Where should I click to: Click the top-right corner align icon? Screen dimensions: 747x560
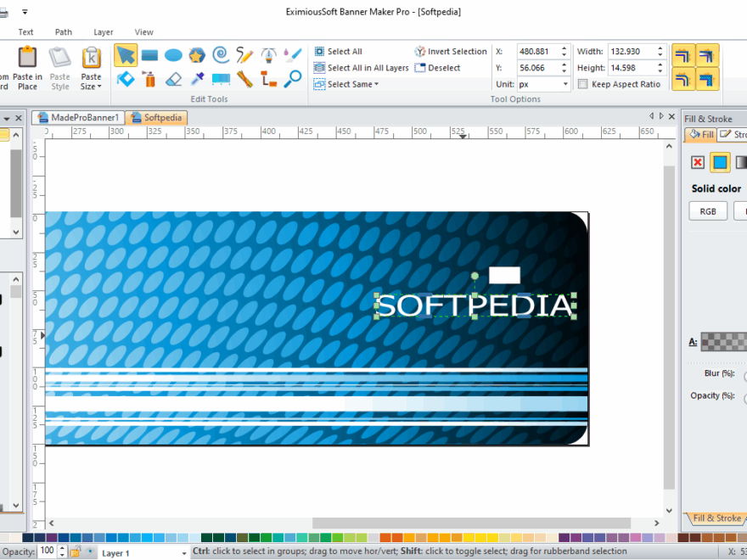pyautogui.click(x=707, y=55)
